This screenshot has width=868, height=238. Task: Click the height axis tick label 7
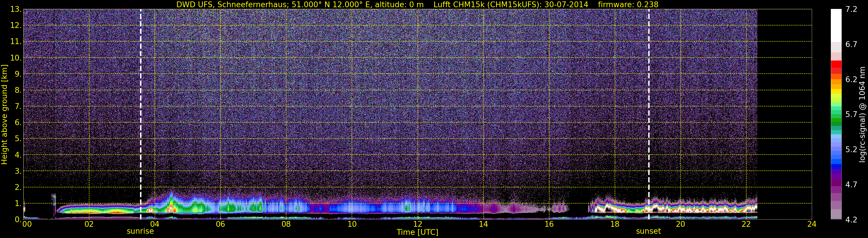pos(18,107)
